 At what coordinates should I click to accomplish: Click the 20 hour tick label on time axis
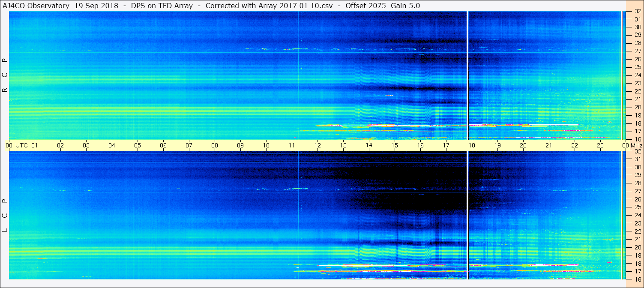point(523,145)
